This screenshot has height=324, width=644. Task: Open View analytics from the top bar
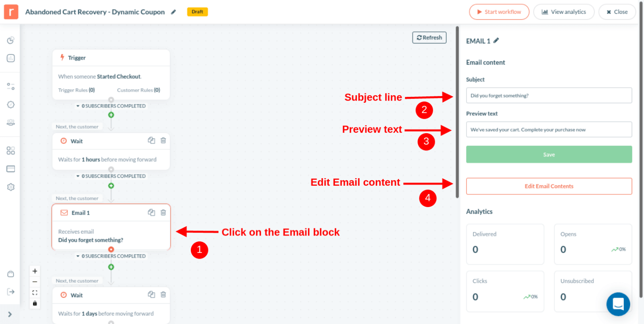(564, 12)
